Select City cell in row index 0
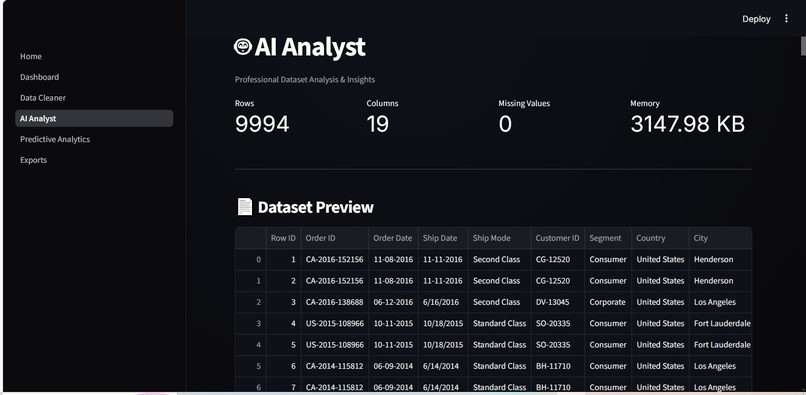806x395 pixels. 721,260
